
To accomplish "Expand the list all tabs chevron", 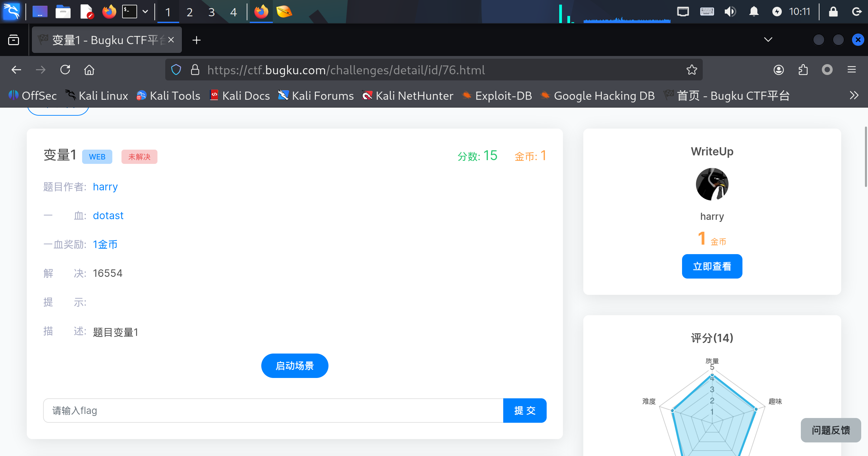I will point(768,40).
